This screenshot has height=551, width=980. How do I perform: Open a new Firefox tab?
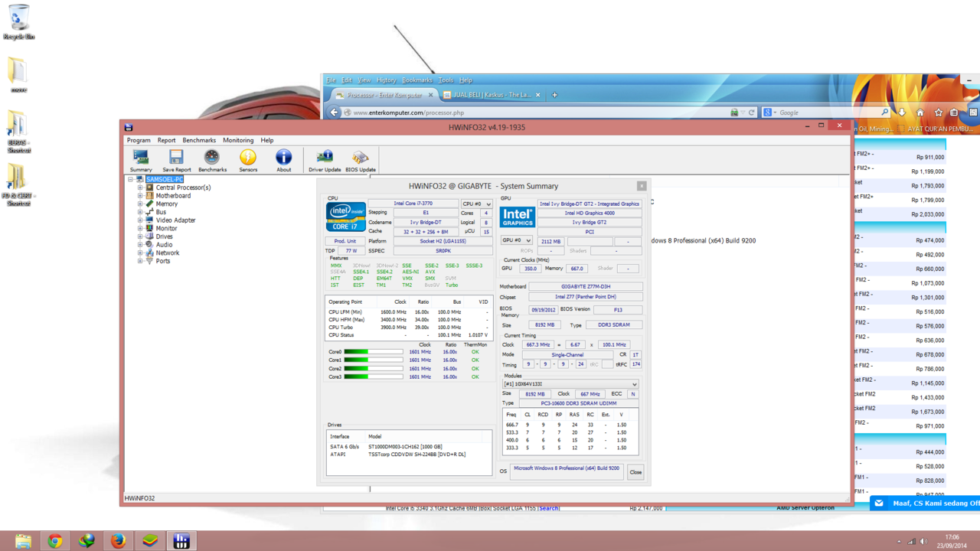coord(555,95)
